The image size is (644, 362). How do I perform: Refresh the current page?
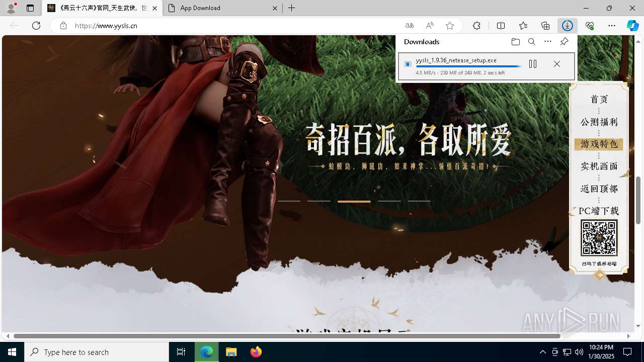36,26
